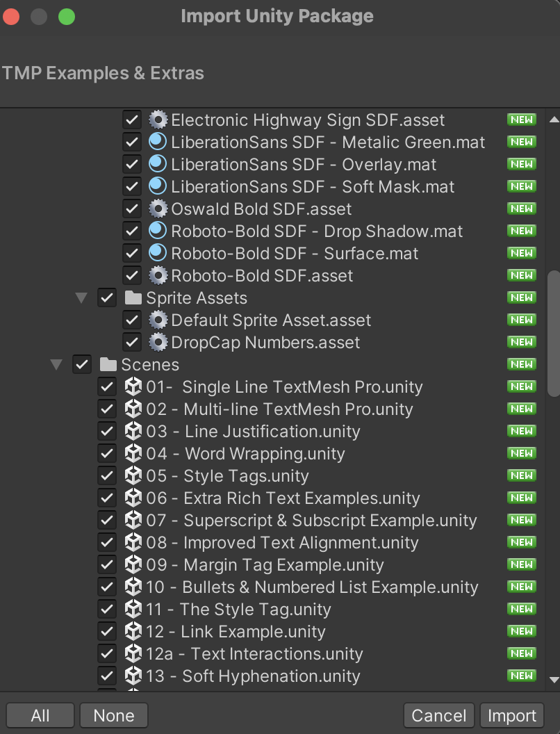
Task: Click the Scenes folder icon
Action: 108,365
